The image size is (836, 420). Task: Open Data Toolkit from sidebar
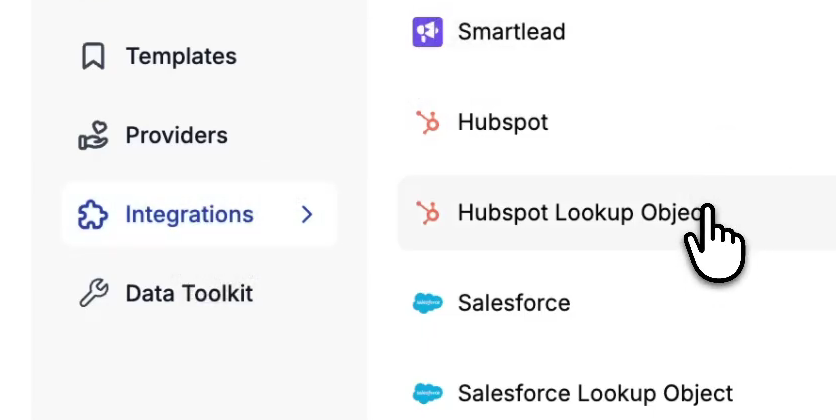click(x=189, y=294)
